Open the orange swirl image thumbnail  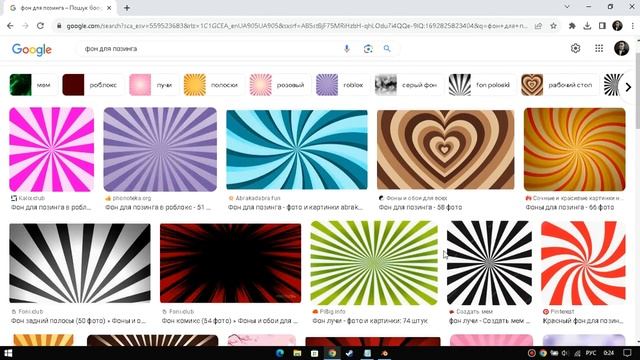pyautogui.click(x=574, y=149)
